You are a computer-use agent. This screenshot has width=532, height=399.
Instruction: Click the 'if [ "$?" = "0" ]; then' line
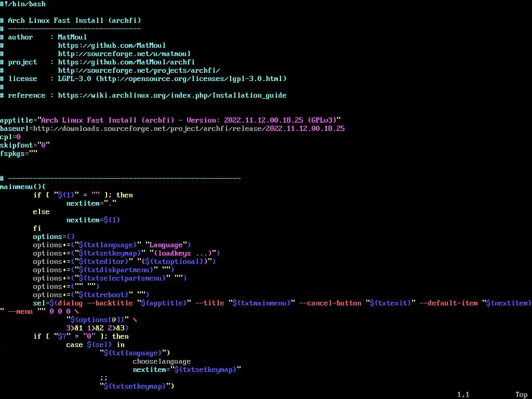[x=81, y=337]
